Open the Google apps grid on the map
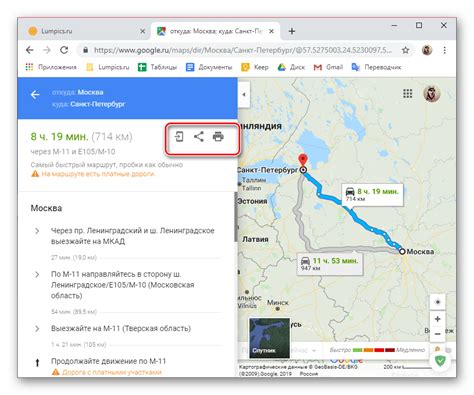The height and width of the screenshot is (395, 474). pyautogui.click(x=408, y=94)
